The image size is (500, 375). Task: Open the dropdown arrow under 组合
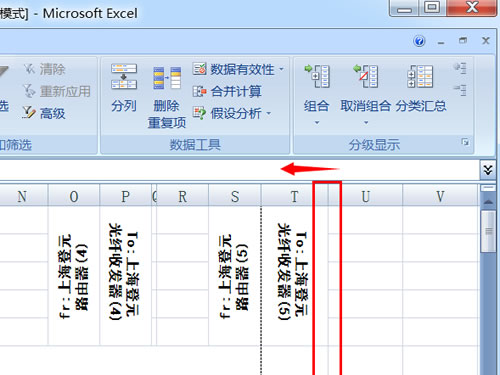point(317,123)
